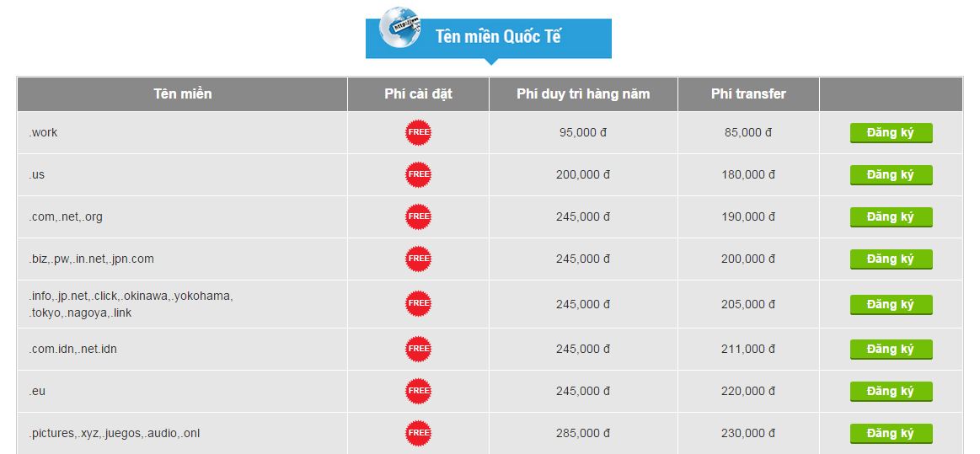Click Đăng ký for the .info,.jp.net row
The height and width of the screenshot is (454, 980).
891,305
